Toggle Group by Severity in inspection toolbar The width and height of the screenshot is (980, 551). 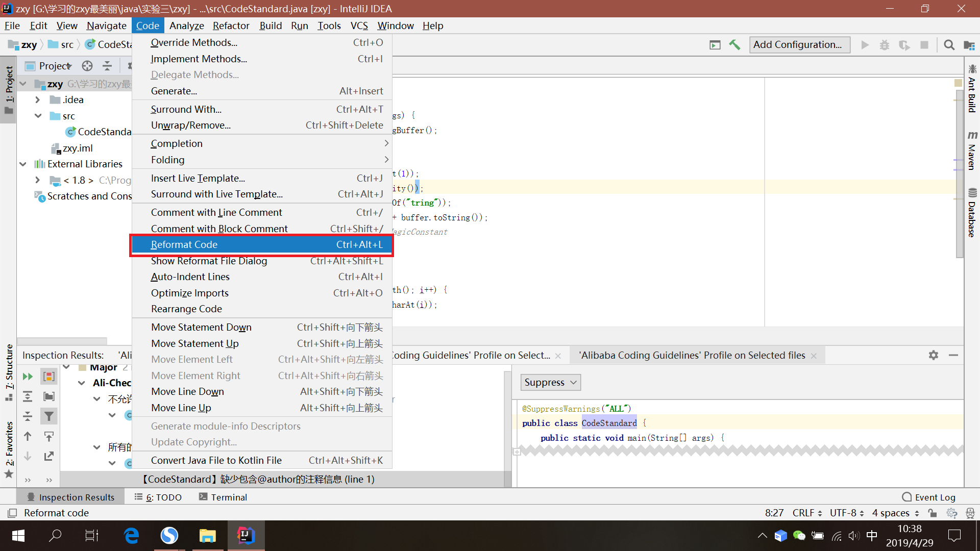(x=49, y=377)
